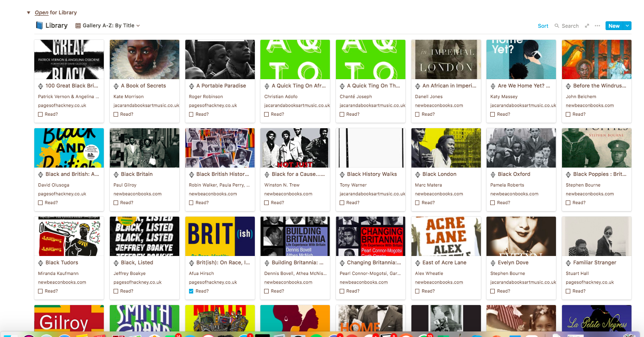Check Read? on Black Tudors card

pos(40,291)
